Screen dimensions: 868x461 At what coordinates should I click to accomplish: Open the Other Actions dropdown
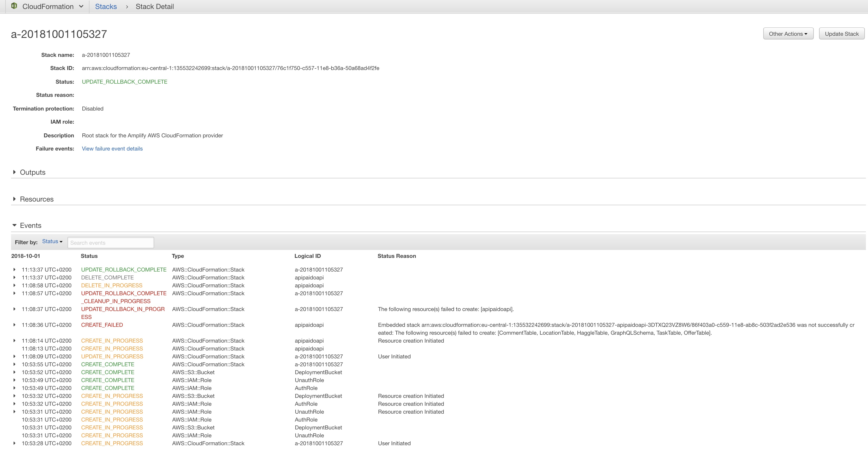point(788,33)
